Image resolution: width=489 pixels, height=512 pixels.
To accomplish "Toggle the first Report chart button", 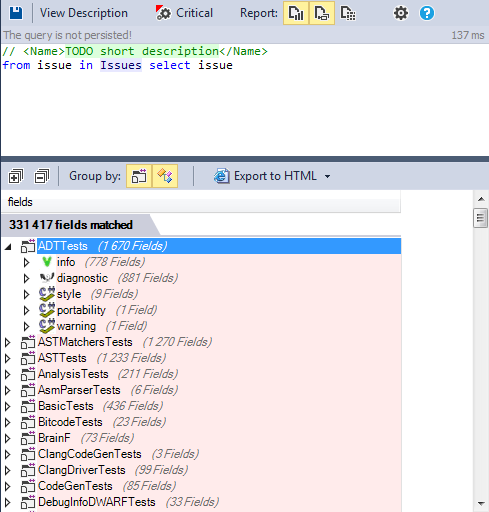I will [296, 13].
